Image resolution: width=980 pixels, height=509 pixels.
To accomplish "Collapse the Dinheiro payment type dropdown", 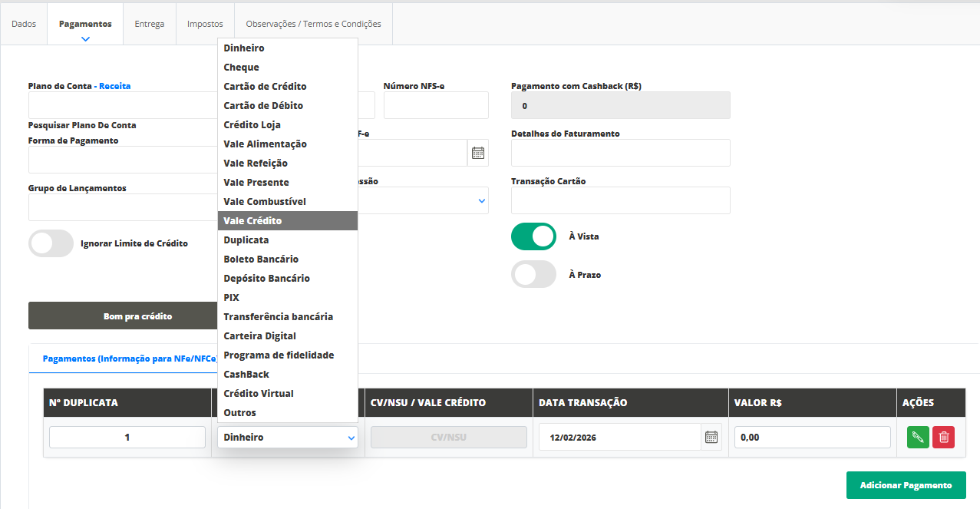I will point(288,438).
